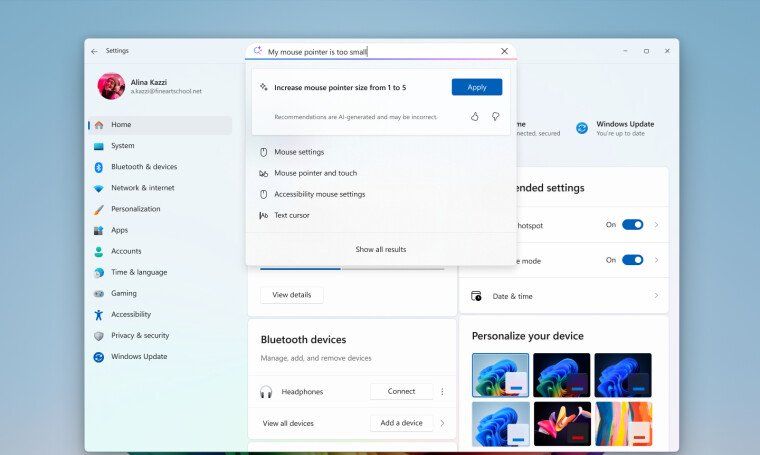Image resolution: width=760 pixels, height=455 pixels.
Task: Open the Date & time label
Action: point(512,297)
